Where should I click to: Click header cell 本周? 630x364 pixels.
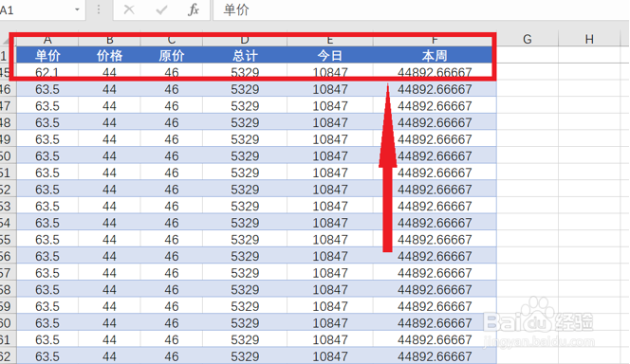click(435, 55)
